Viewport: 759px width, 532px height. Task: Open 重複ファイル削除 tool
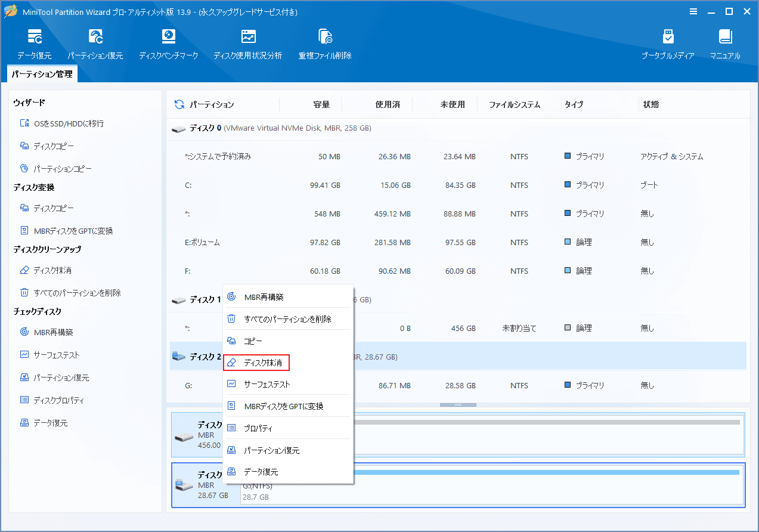(325, 44)
